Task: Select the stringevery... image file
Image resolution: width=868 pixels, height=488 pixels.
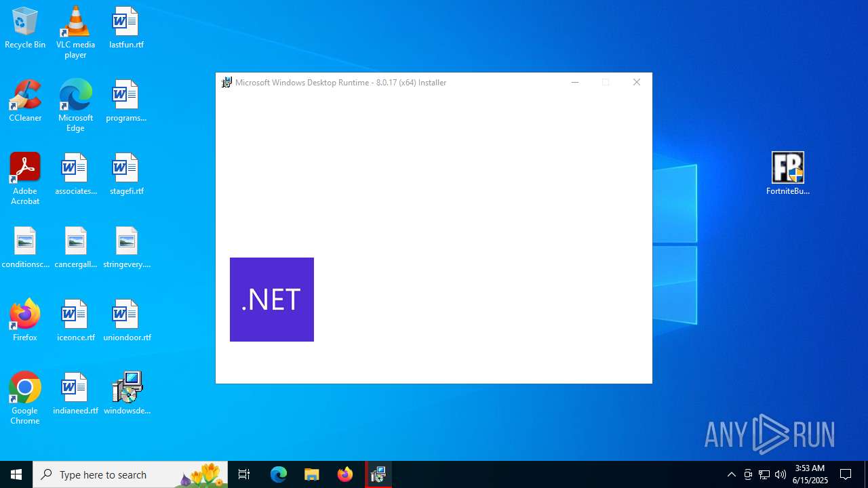Action: pos(126,248)
